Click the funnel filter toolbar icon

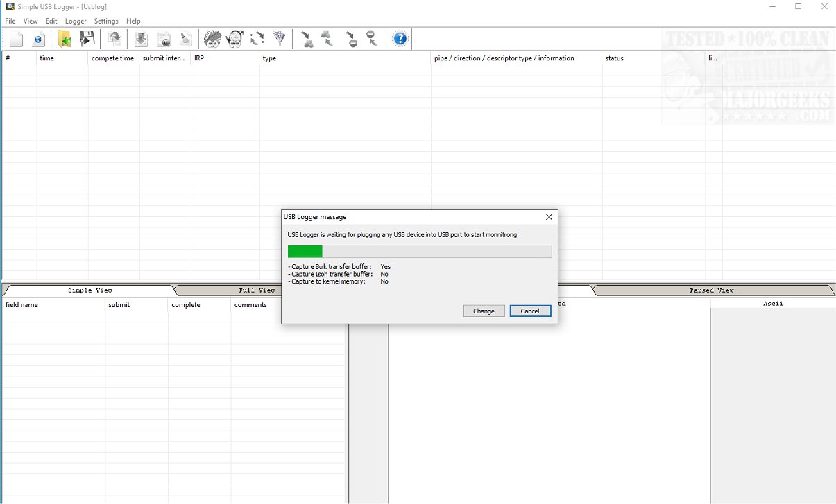279,39
